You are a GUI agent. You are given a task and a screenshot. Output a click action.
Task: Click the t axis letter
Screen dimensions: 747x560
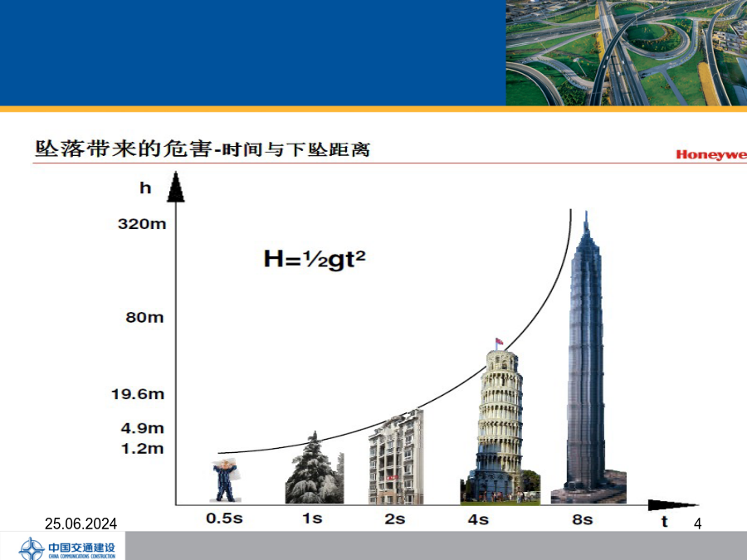[665, 522]
